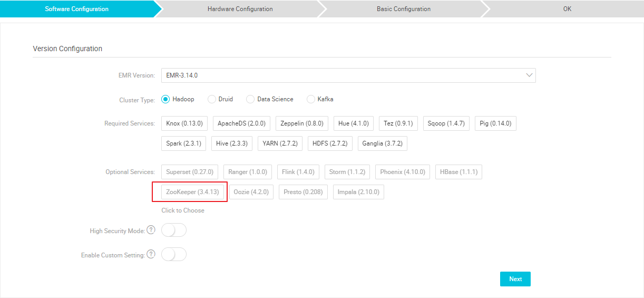
Task: Click the Next button
Action: (515, 279)
